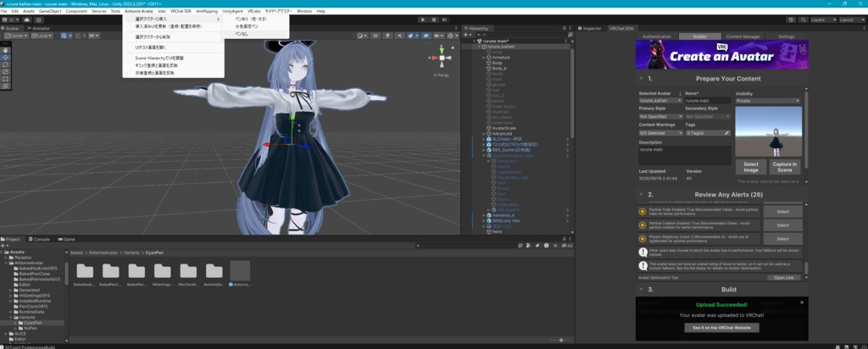Open the version control gear icon
Viewport: 868px width, 349px height.
pos(38,20)
